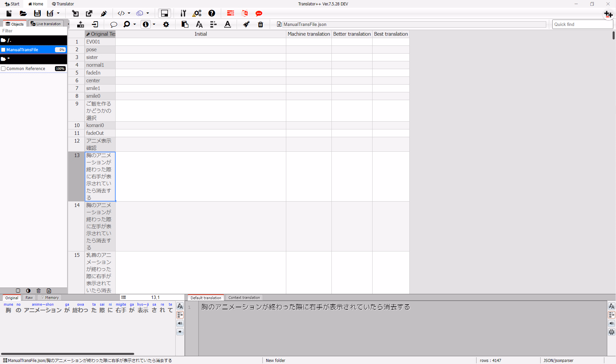The height and width of the screenshot is (364, 616).
Task: Click the Save project floppy disk icon
Action: pyautogui.click(x=37, y=13)
